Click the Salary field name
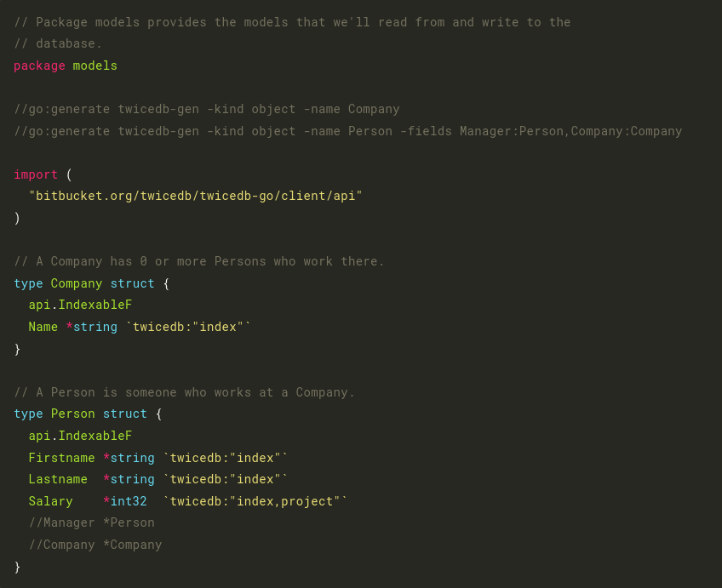The width and height of the screenshot is (722, 588). [x=51, y=501]
